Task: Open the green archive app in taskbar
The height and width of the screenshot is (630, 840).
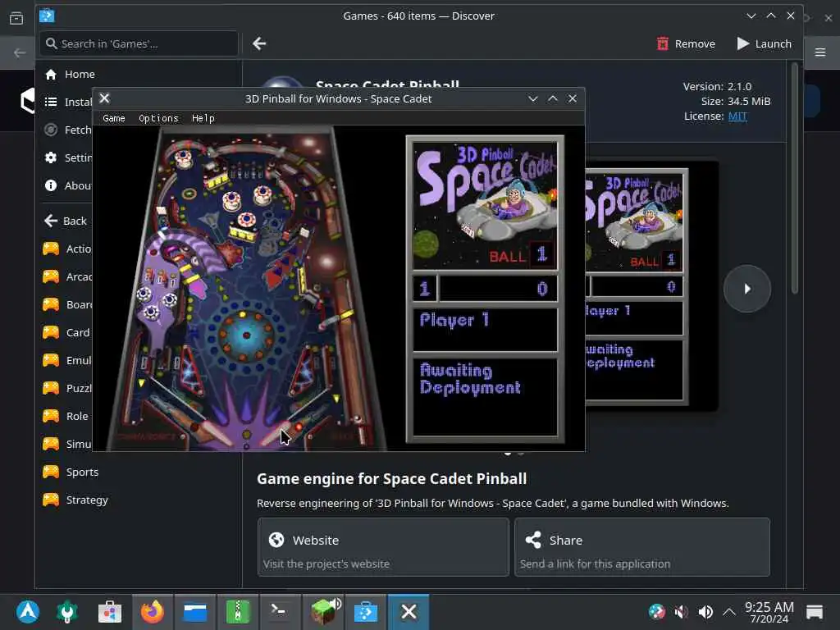Action: click(x=238, y=612)
